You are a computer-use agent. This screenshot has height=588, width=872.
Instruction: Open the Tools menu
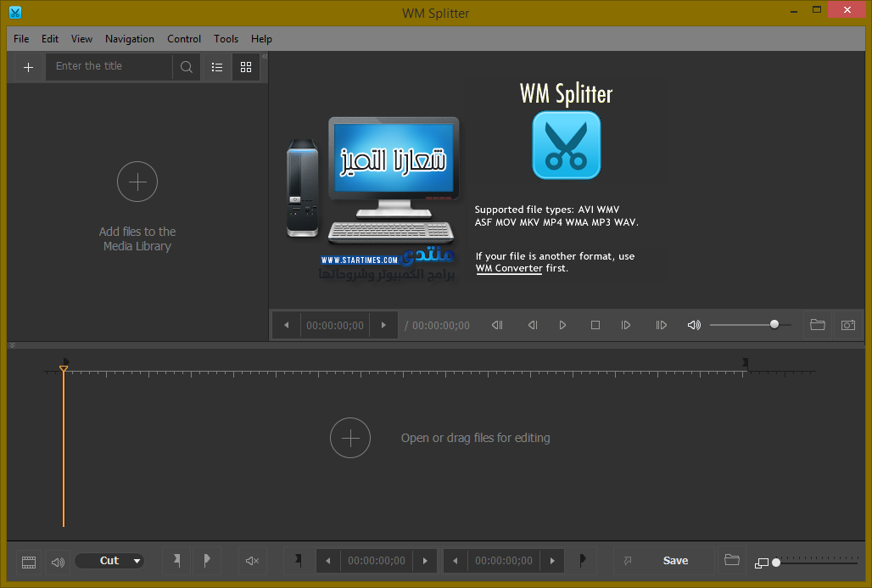point(226,39)
